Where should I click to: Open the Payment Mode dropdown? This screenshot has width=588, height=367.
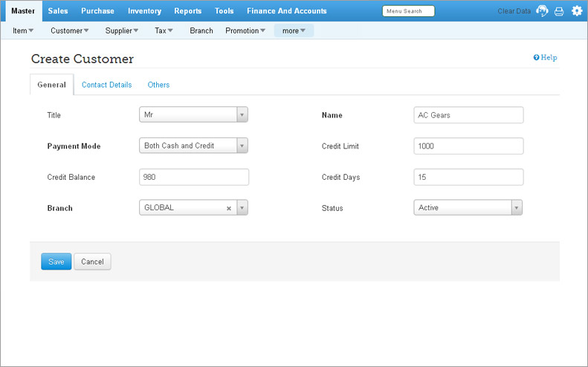click(242, 146)
